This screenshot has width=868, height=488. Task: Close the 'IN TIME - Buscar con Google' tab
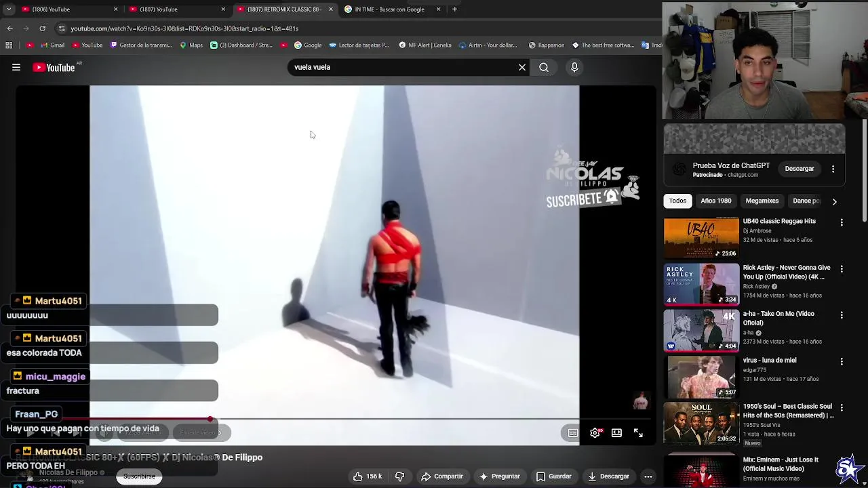(438, 9)
